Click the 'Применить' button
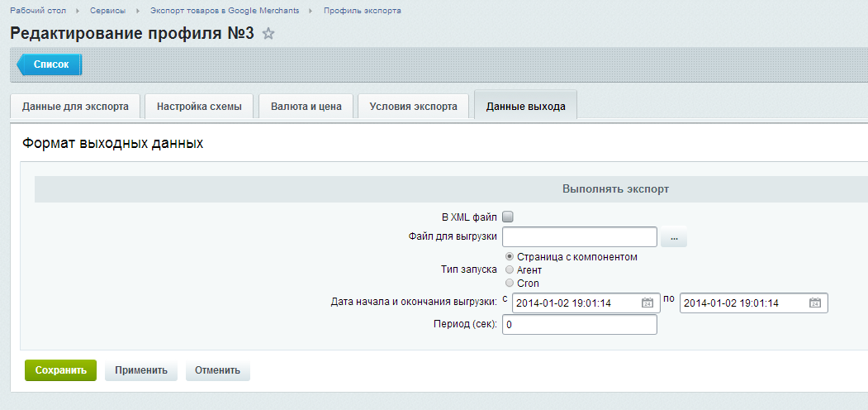The image size is (868, 410). point(141,370)
